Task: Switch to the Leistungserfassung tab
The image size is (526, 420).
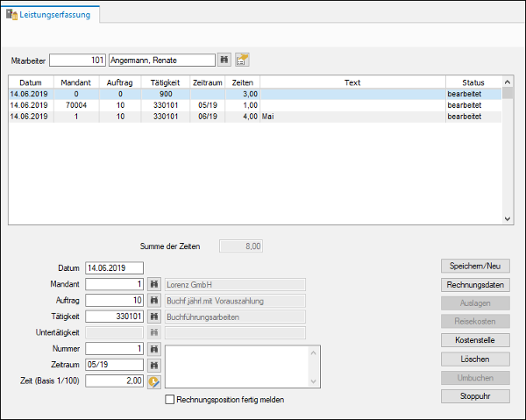Action: coord(50,14)
